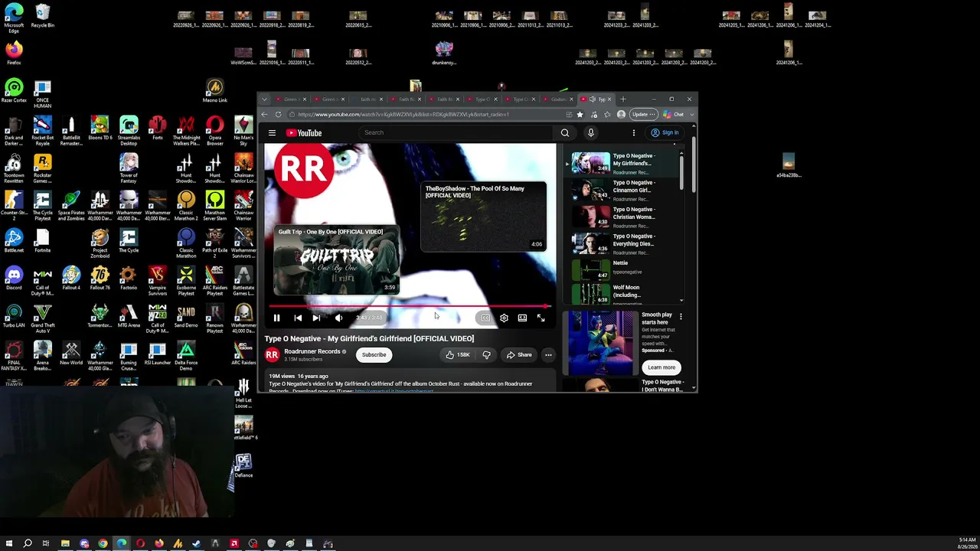Select the Factorio desktop shortcut
Viewport: 980px width, 551px height.
[x=129, y=277]
